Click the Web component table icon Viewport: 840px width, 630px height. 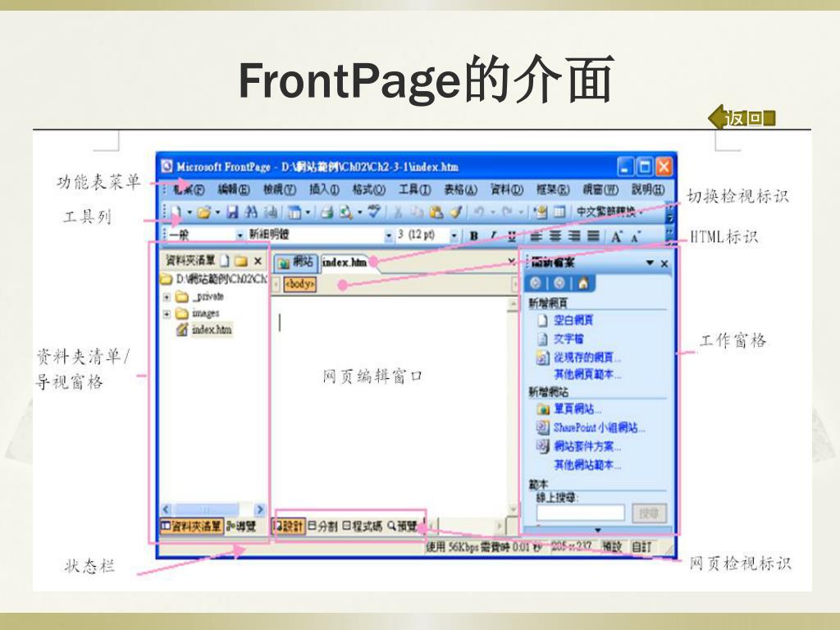click(294, 212)
